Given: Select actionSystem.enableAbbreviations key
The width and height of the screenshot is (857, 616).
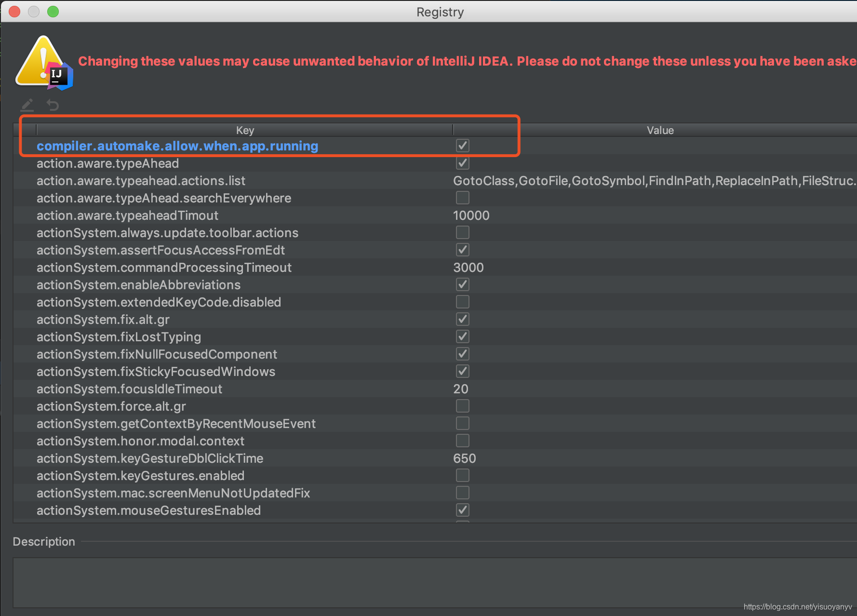Looking at the screenshot, I should click(x=138, y=285).
